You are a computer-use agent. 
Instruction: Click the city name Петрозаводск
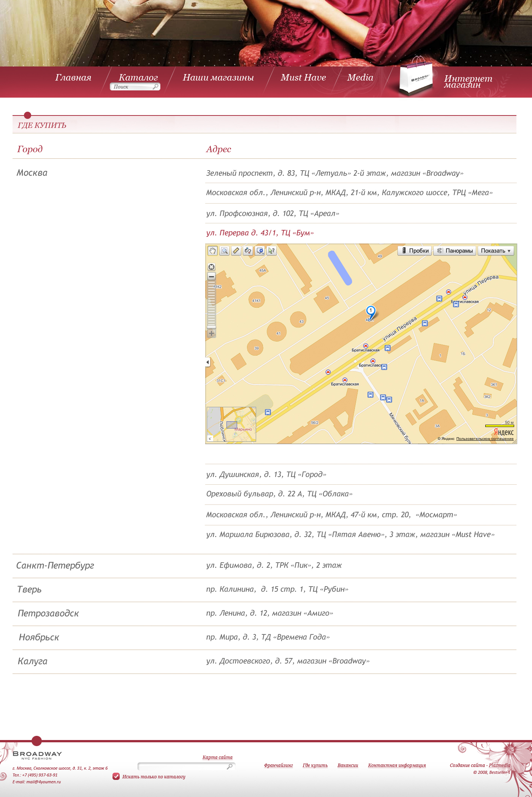click(x=48, y=613)
